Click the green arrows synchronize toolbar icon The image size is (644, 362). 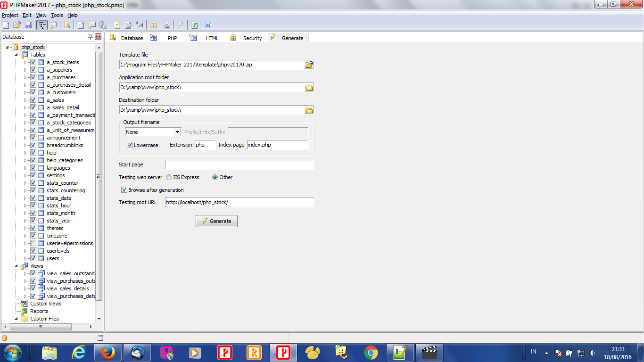click(194, 25)
